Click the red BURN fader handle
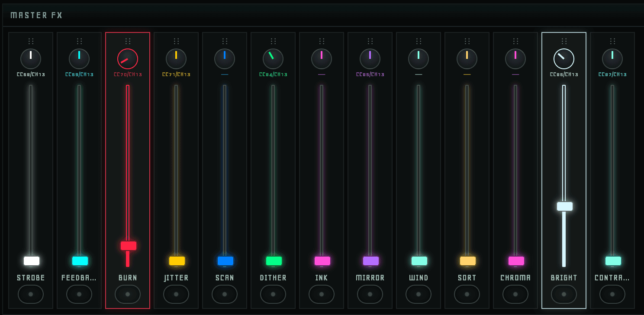This screenshot has height=315, width=644. click(129, 246)
